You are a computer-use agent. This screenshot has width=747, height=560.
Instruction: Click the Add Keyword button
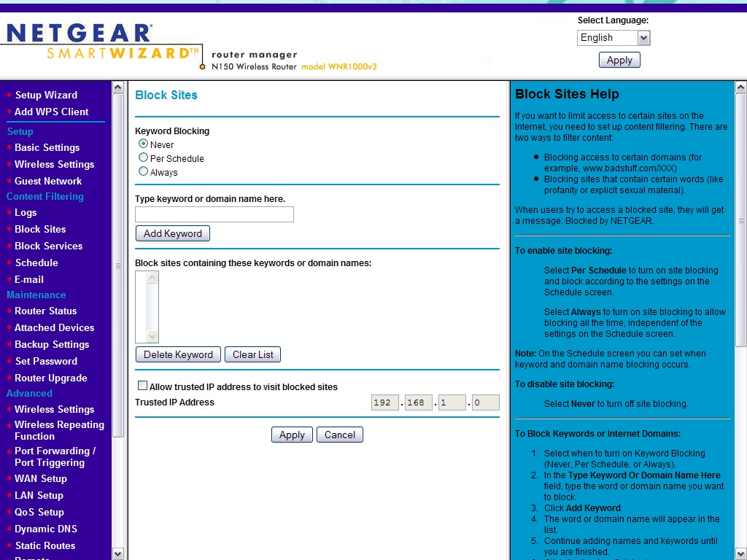pos(172,233)
